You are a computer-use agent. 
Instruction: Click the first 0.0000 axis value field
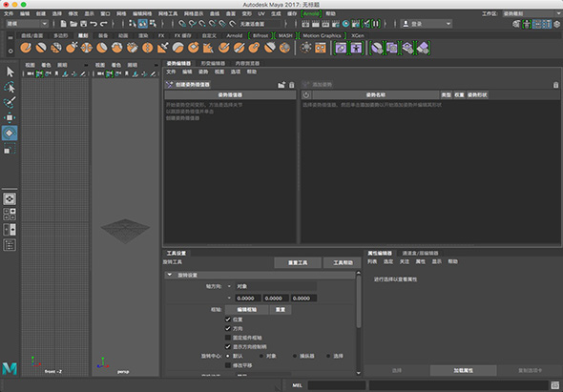click(x=248, y=298)
